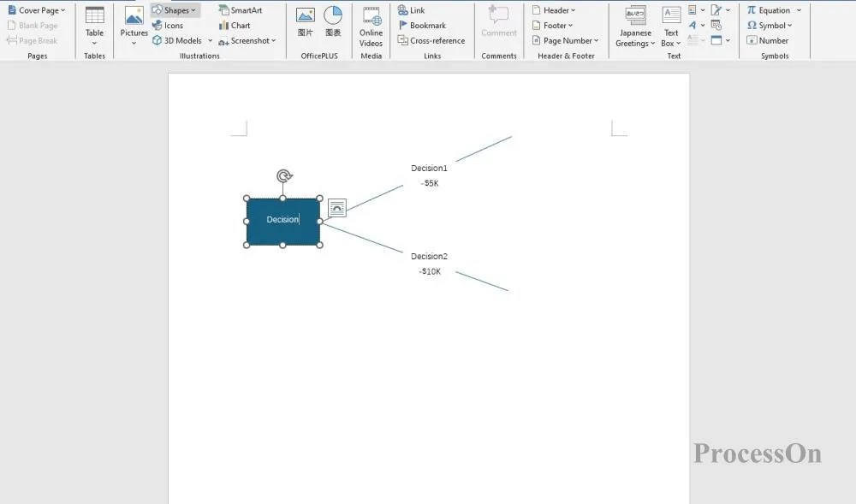Insert a Chart from Illustrations
Viewport: 856px width, 504px height.
[235, 25]
